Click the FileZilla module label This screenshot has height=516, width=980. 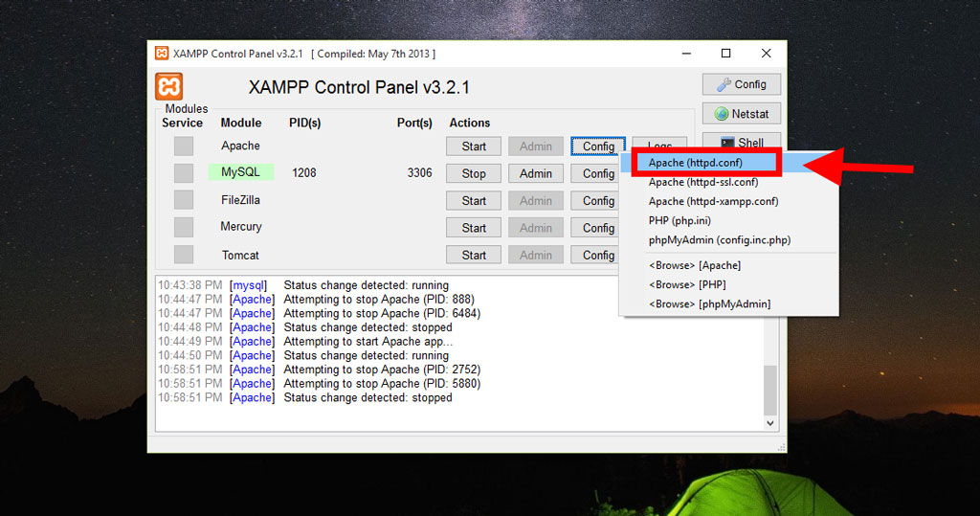240,200
